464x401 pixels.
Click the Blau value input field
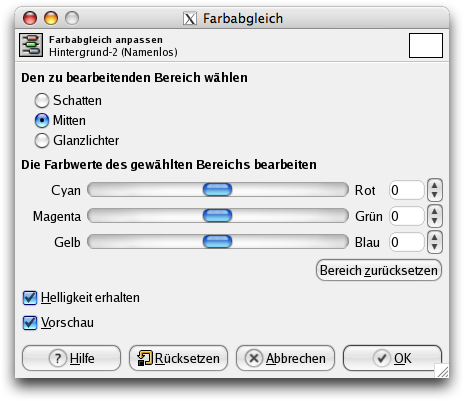(x=407, y=242)
